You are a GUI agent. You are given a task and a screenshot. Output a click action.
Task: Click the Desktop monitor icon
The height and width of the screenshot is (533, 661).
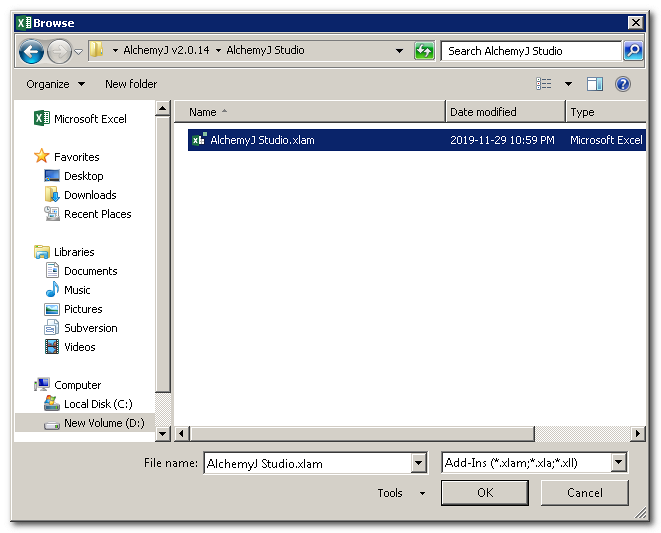(x=52, y=175)
